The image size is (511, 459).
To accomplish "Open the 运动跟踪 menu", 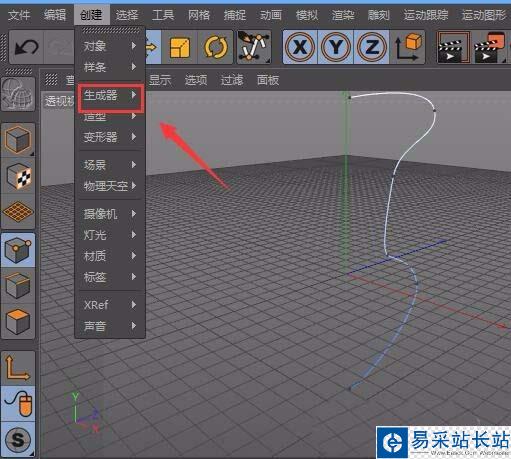I will coord(426,15).
